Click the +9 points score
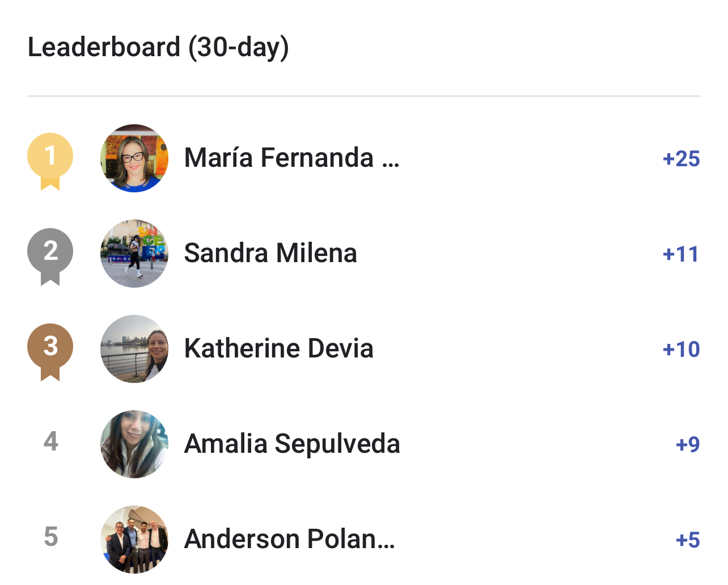Image resolution: width=728 pixels, height=585 pixels. [x=688, y=445]
